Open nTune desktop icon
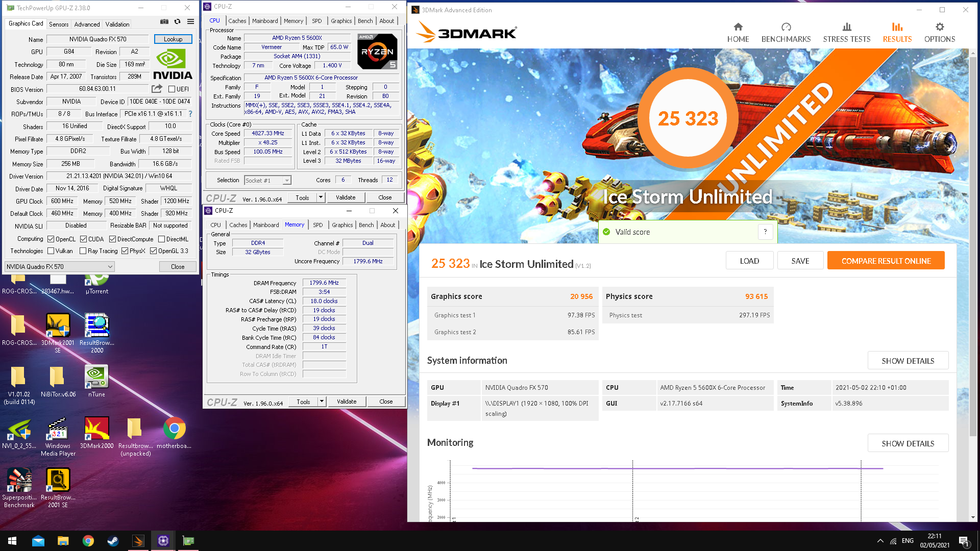The height and width of the screenshot is (551, 980). [96, 381]
